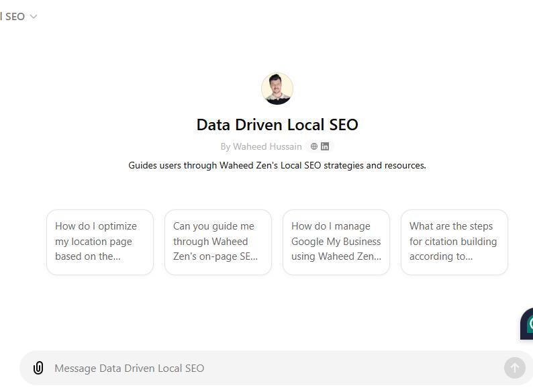Open the green chat widget at right edge
Screen dimensions: 533x392
527,324
